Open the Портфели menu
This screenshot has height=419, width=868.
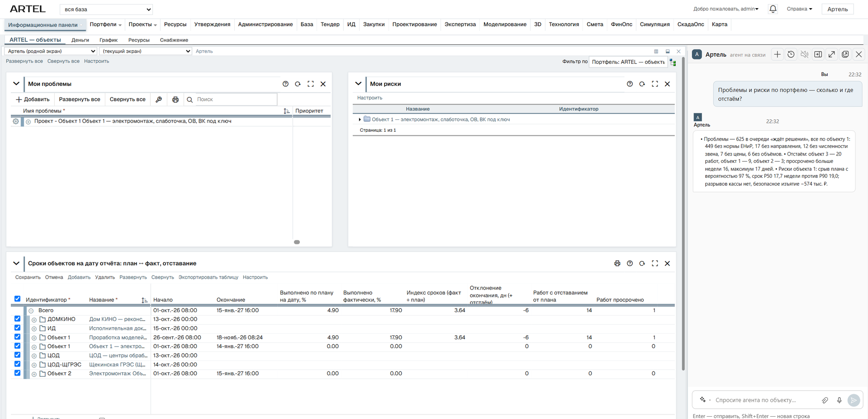[105, 24]
